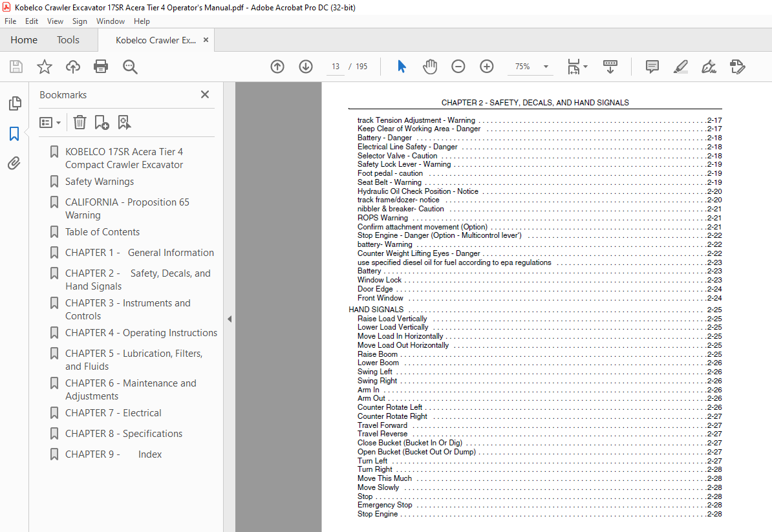Screen dimensions: 772x532
Task: Click the ROPS Warning contents entry
Action: 383,218
